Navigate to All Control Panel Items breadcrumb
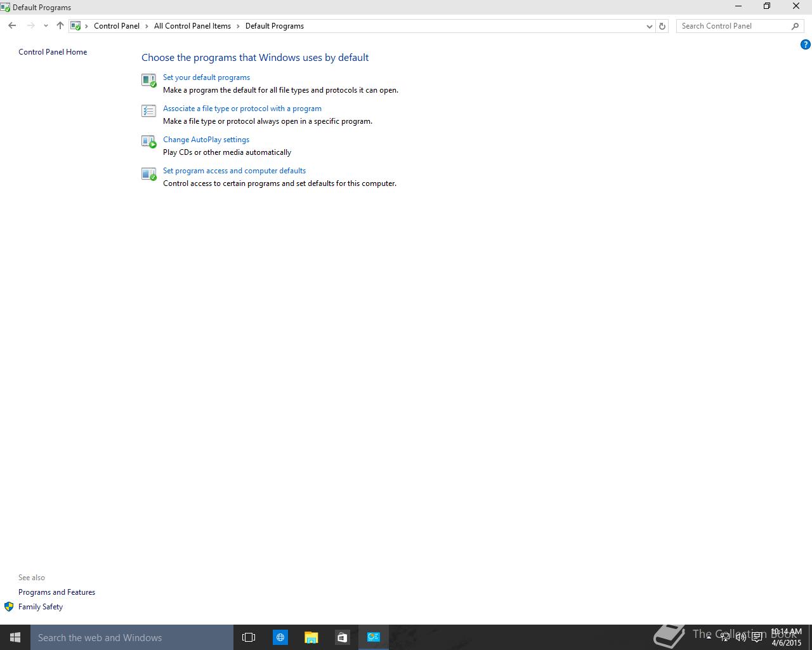The height and width of the screenshot is (650, 812). pos(192,26)
